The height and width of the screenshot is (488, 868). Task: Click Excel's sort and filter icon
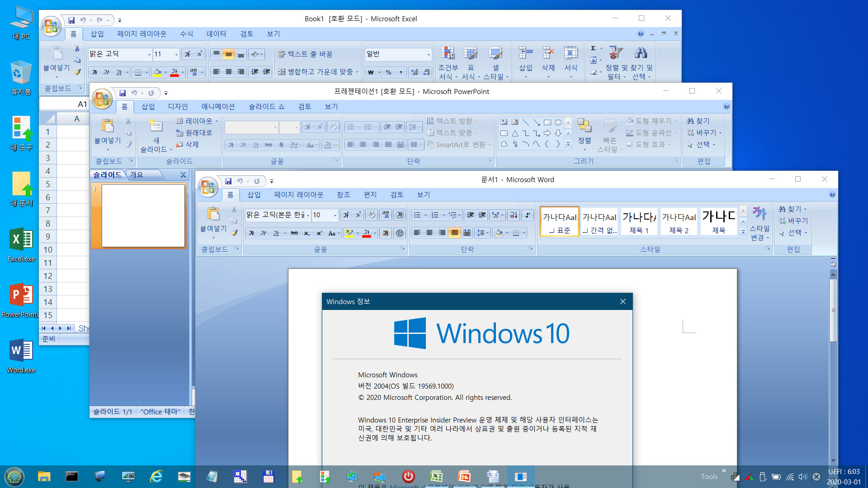coord(615,53)
